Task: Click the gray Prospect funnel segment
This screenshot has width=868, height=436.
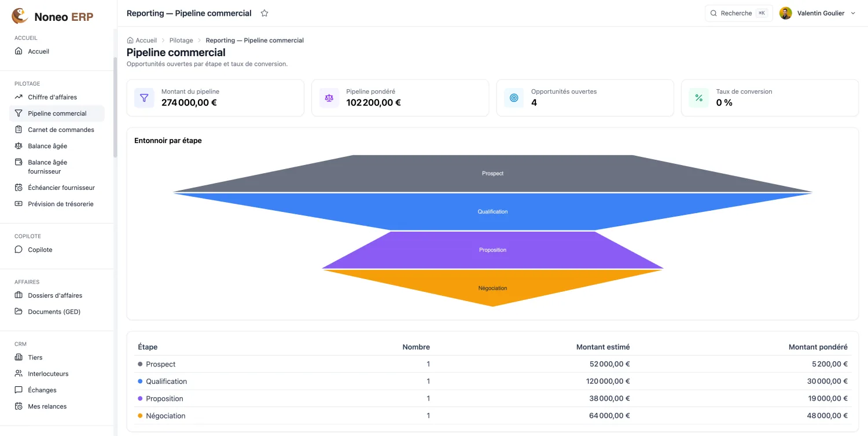Action: [492, 173]
